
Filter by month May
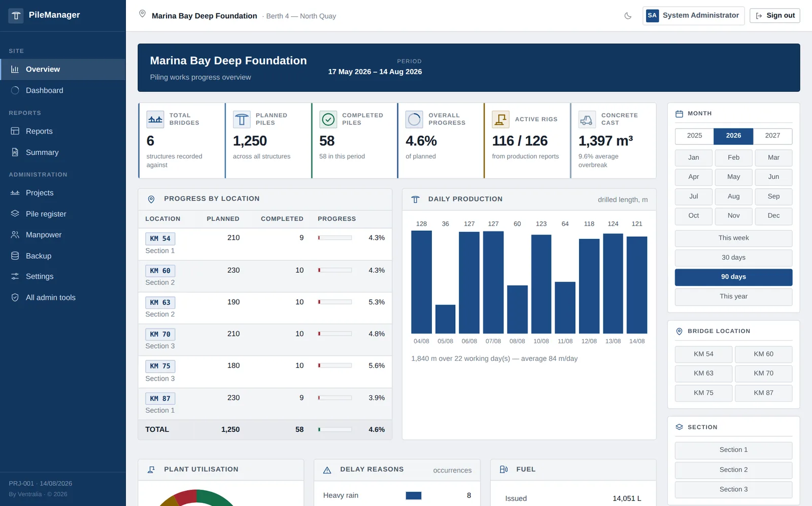[733, 177]
